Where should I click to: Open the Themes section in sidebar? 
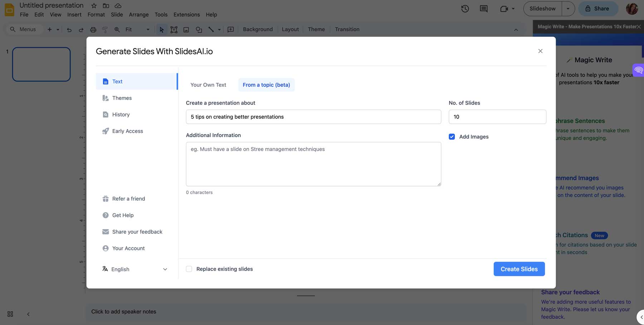point(122,98)
